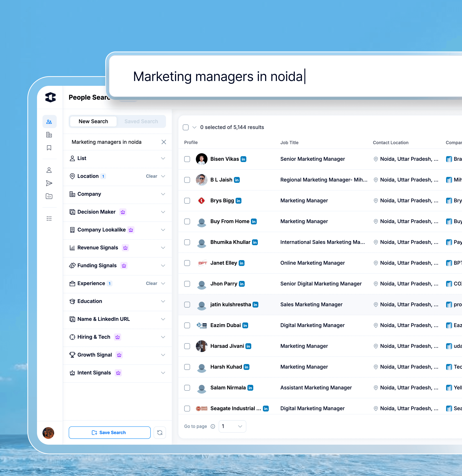462x476 pixels.
Task: Select the New Search tab
Action: click(x=93, y=121)
